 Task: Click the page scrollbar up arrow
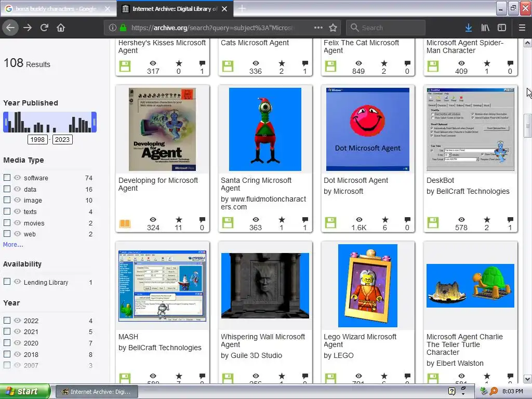click(528, 43)
